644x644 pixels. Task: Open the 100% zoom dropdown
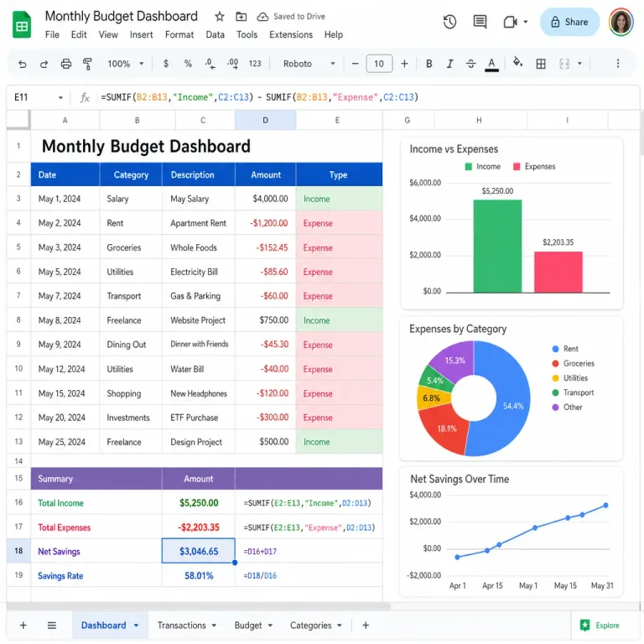[125, 64]
